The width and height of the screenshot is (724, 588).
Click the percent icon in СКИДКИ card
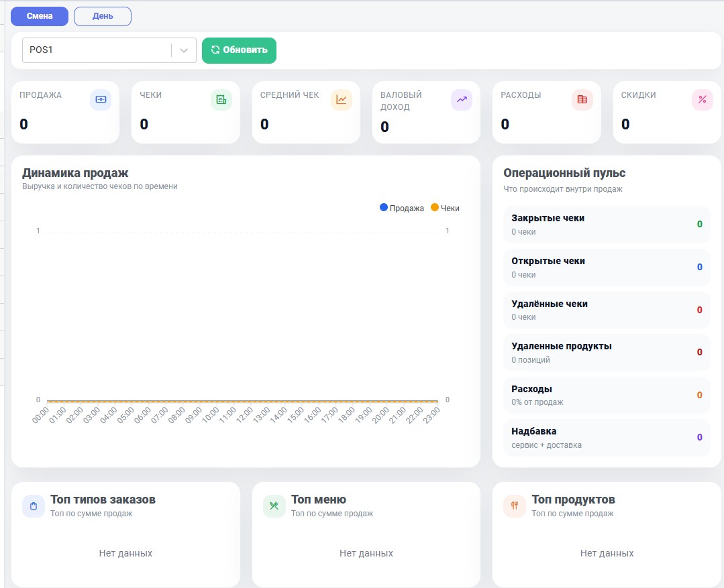point(703,100)
